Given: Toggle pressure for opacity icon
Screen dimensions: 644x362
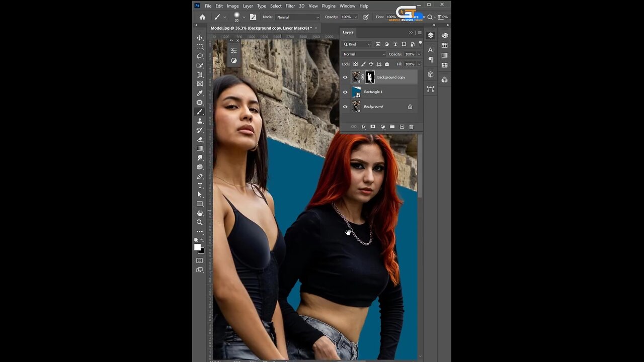Looking at the screenshot, I should click(x=366, y=17).
